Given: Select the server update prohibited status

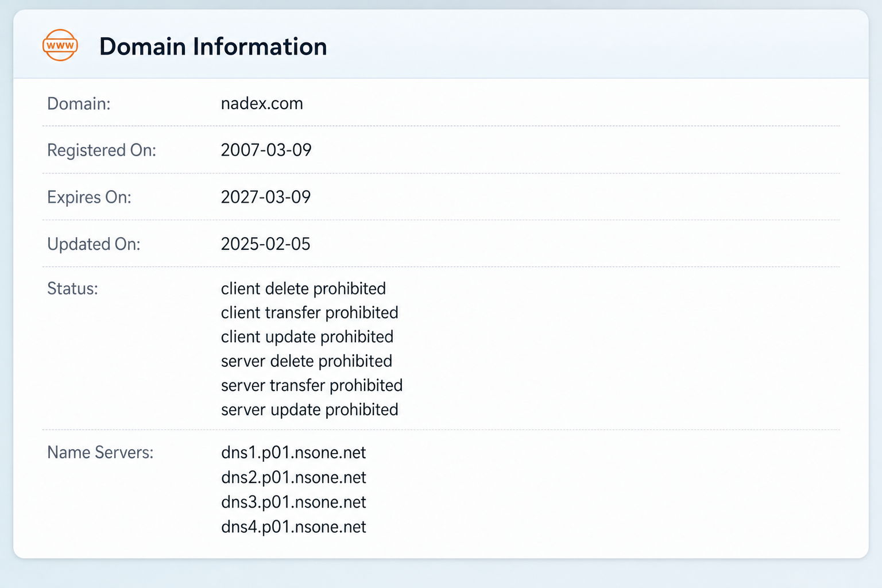Looking at the screenshot, I should click(x=310, y=409).
